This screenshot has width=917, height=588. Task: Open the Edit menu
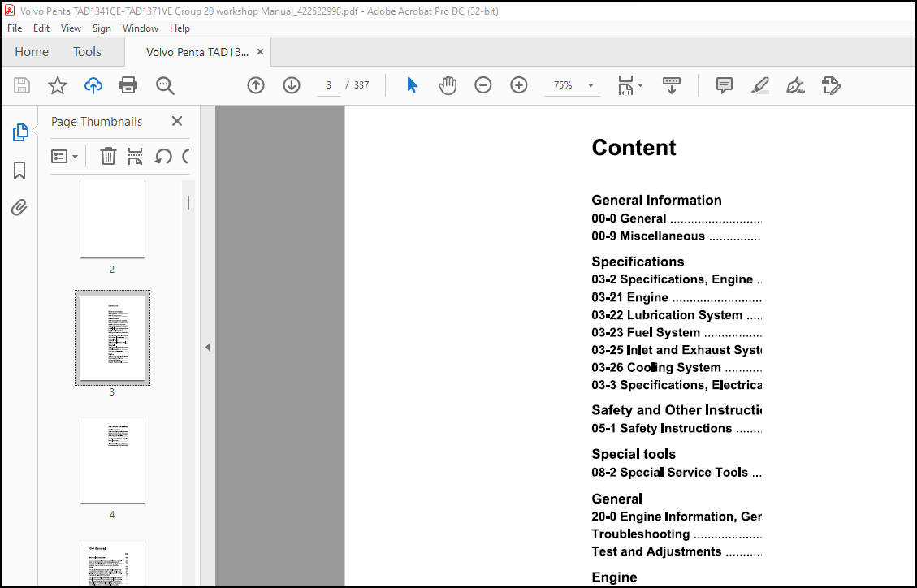[41, 28]
